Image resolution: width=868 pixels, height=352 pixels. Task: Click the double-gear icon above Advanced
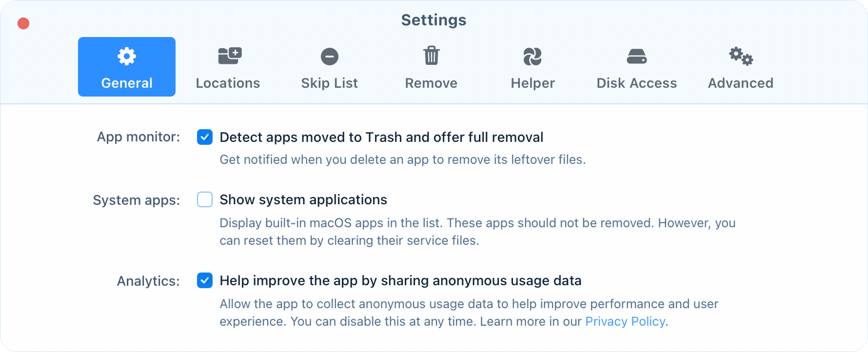point(740,56)
